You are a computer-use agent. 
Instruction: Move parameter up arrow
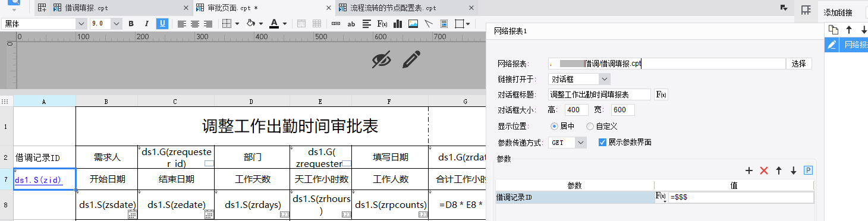tap(778, 171)
